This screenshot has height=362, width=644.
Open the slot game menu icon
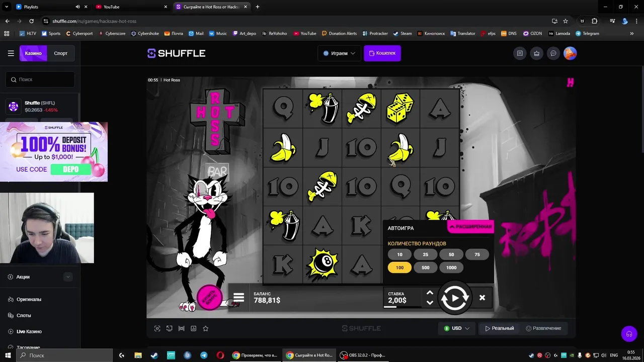(238, 298)
